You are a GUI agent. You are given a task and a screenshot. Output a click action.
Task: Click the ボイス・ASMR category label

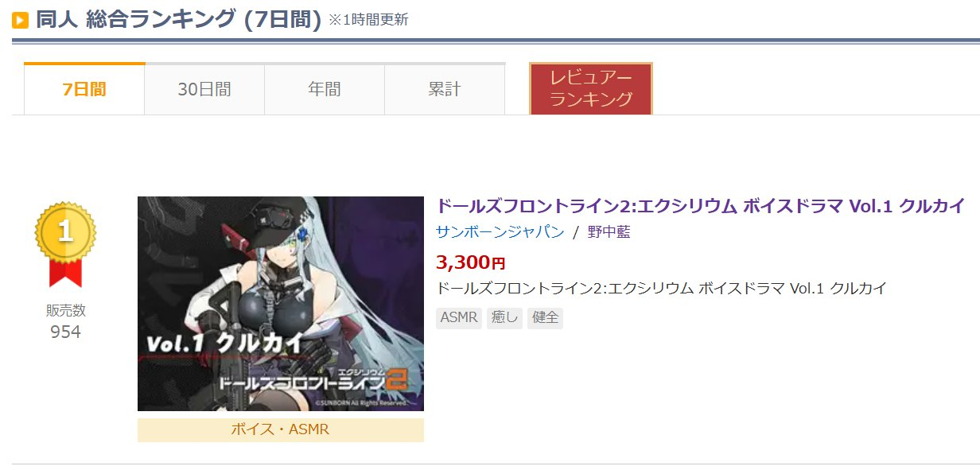pyautogui.click(x=281, y=430)
